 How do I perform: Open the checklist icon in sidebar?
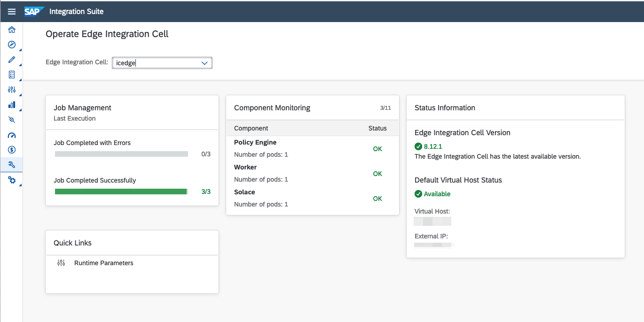12,75
